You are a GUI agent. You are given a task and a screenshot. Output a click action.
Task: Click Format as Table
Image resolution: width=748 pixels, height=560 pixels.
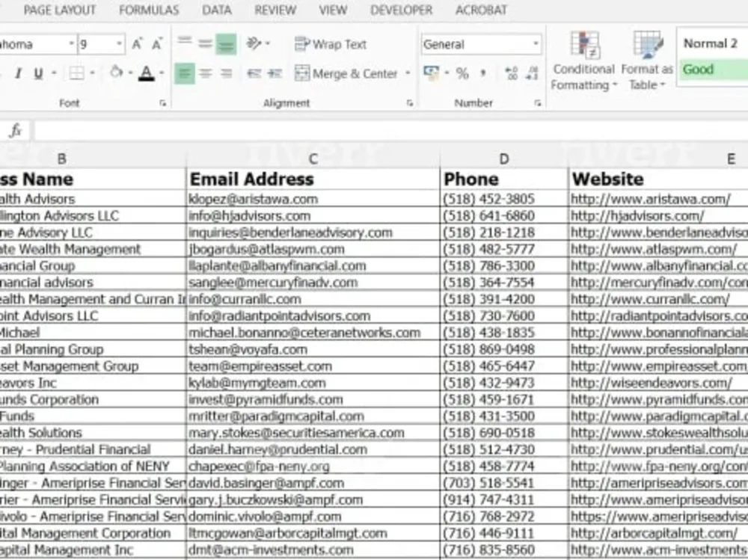pyautogui.click(x=646, y=64)
